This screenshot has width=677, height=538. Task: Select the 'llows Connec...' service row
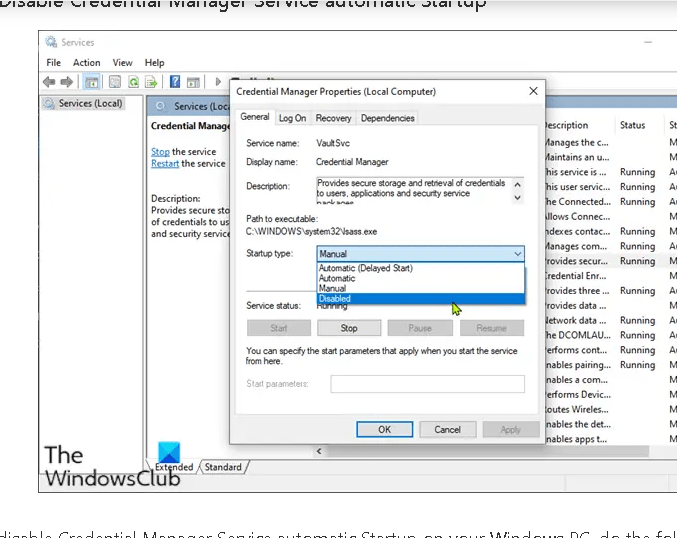[611, 216]
